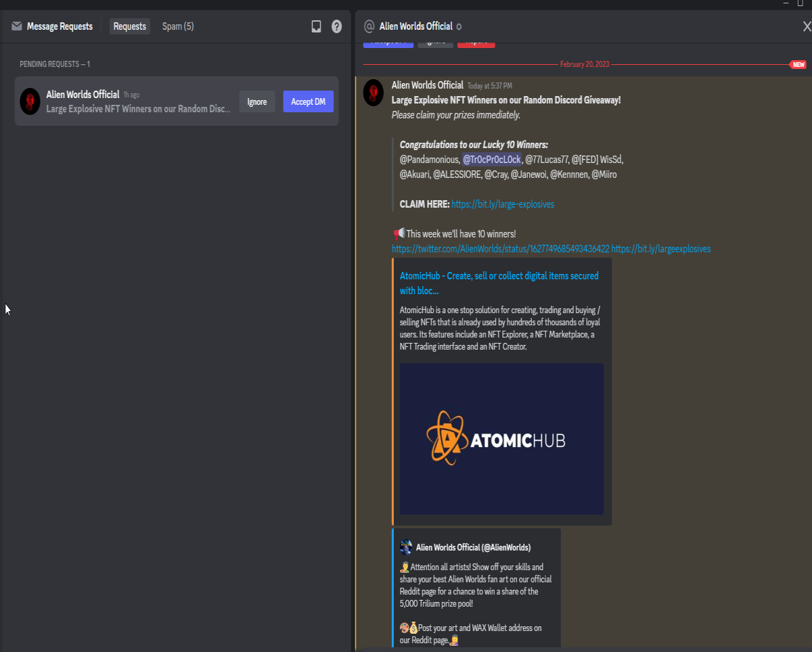Click the red NEW badge

[x=798, y=64]
